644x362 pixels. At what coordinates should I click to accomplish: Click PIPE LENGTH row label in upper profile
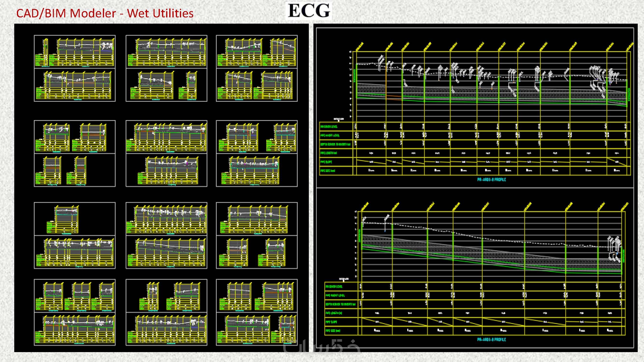328,153
